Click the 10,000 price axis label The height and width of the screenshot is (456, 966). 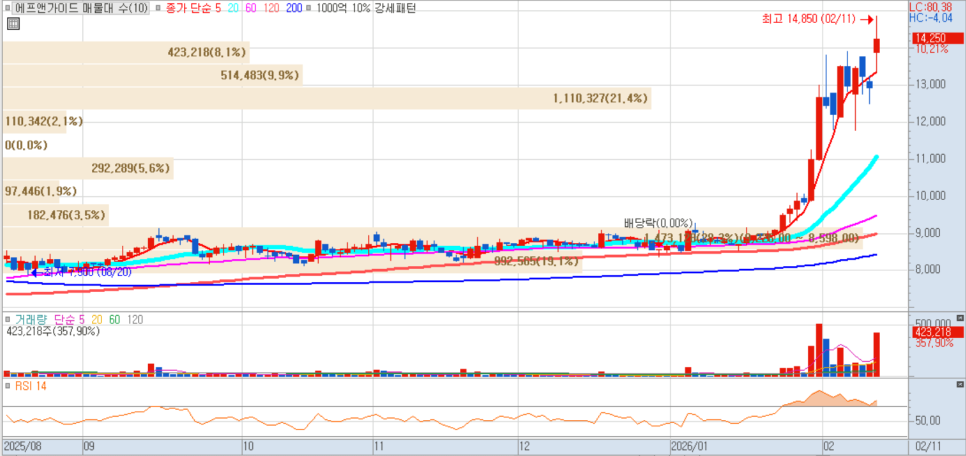932,196
